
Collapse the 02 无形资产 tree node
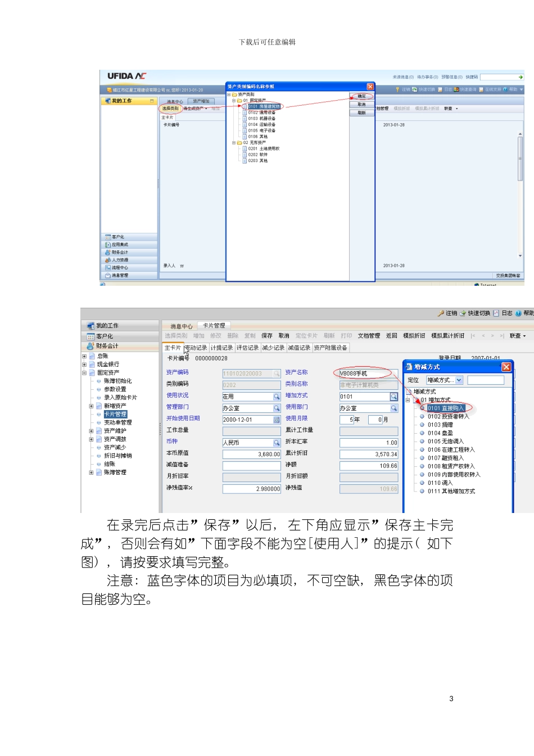(x=234, y=143)
